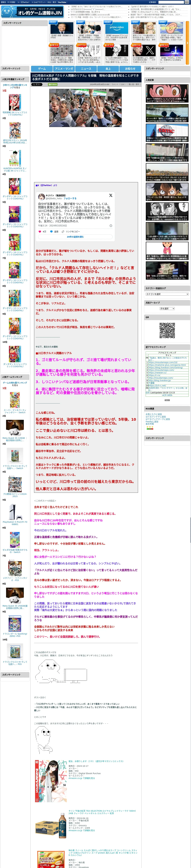Click the 楽天市場 link in RSS関連
This screenshot has width=191, height=868.
tap(150, 424)
